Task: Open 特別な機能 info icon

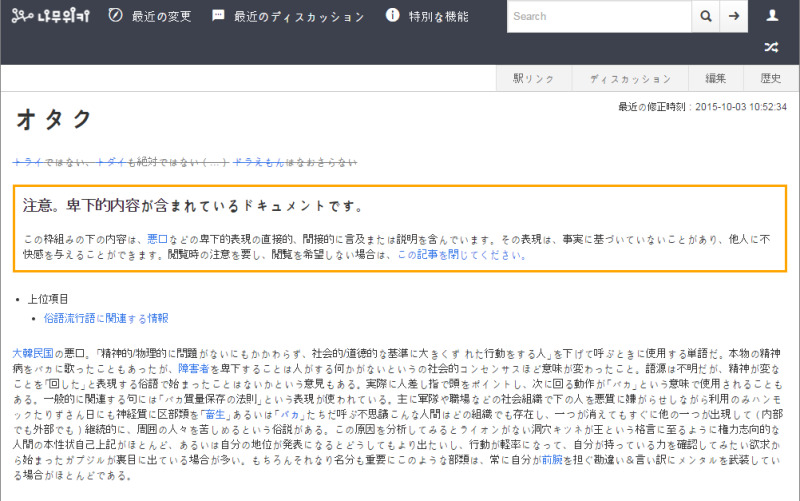Action: point(393,16)
